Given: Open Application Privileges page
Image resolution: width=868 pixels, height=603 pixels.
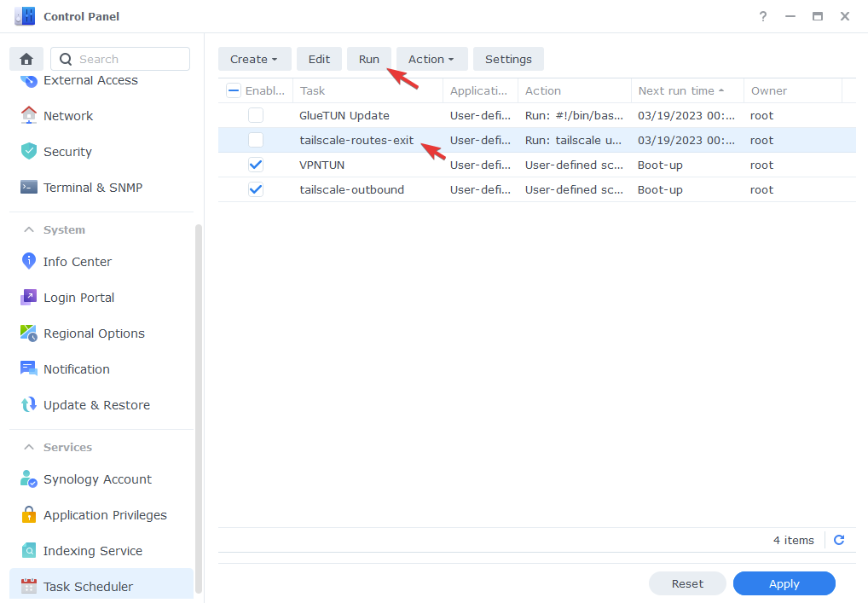Looking at the screenshot, I should point(105,515).
